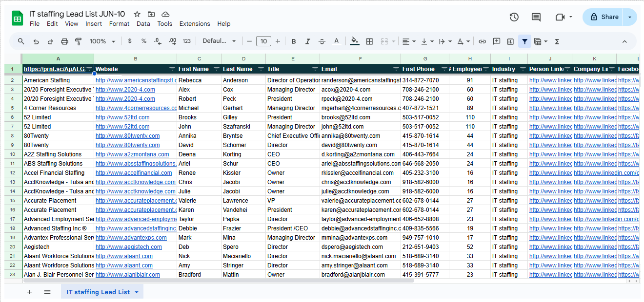Open the font family dropdown
The image size is (644, 302).
coord(219,41)
